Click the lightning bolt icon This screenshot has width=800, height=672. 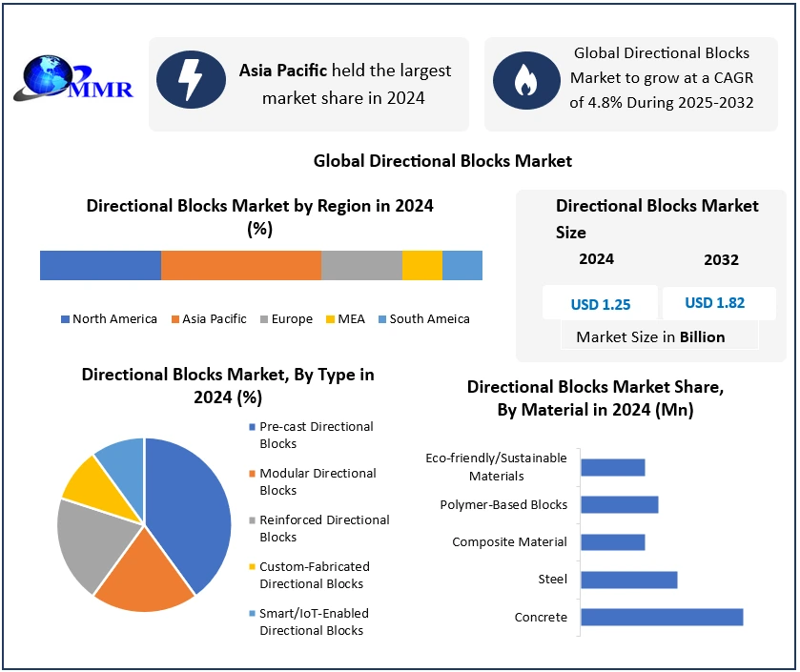pyautogui.click(x=190, y=82)
